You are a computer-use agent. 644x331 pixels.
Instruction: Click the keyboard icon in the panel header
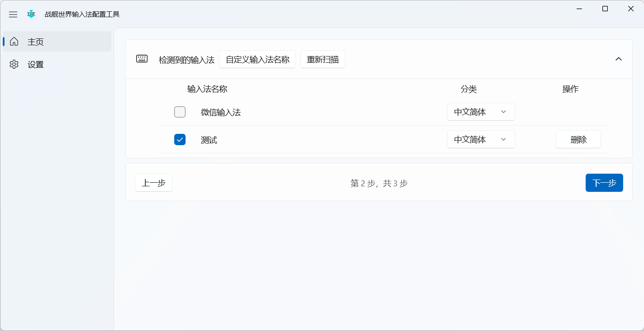click(142, 59)
